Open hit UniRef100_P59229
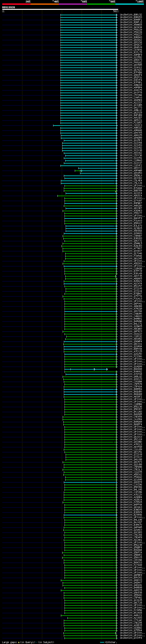This screenshot has width=146, height=644. 131,30
